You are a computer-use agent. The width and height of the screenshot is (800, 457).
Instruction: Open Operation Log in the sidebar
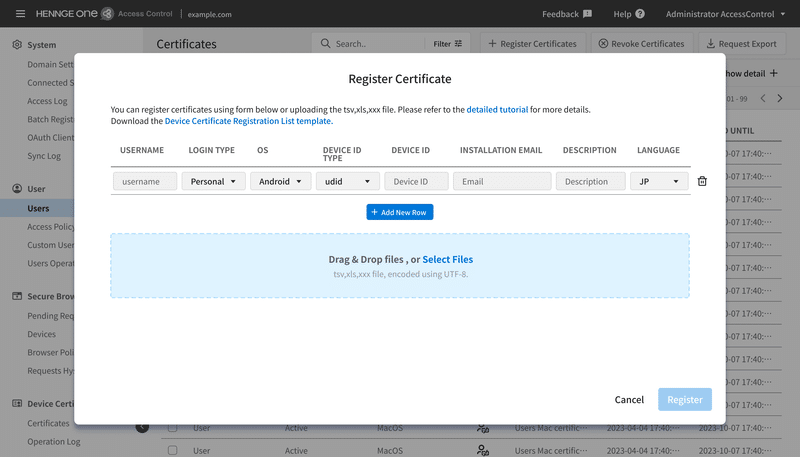click(54, 442)
